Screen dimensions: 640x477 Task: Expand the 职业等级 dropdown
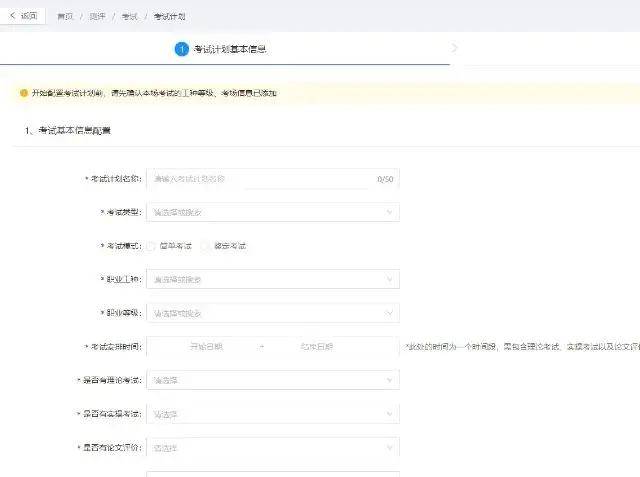pyautogui.click(x=273, y=313)
